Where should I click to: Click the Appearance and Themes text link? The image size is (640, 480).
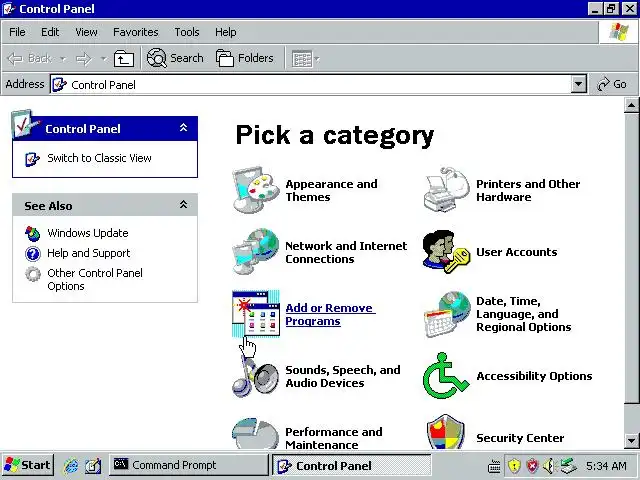[x=331, y=190]
